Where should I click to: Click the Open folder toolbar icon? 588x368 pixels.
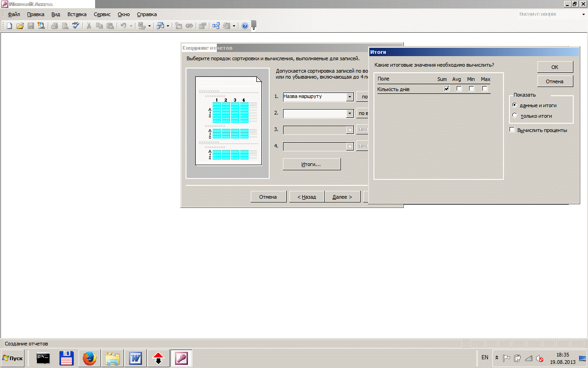pos(20,26)
